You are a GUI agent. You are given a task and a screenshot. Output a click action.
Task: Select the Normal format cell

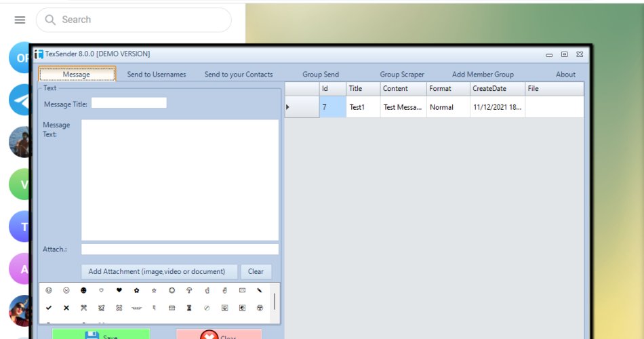click(x=448, y=107)
